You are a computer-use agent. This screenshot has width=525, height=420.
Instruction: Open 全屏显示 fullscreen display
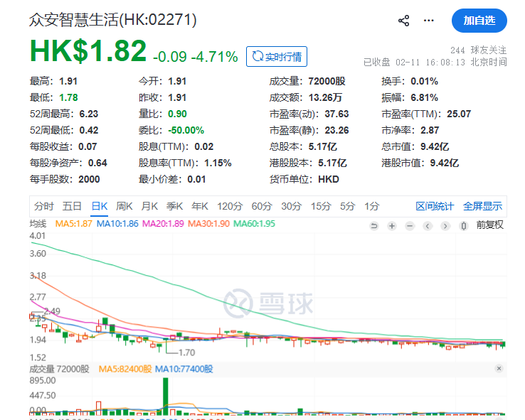(x=482, y=206)
